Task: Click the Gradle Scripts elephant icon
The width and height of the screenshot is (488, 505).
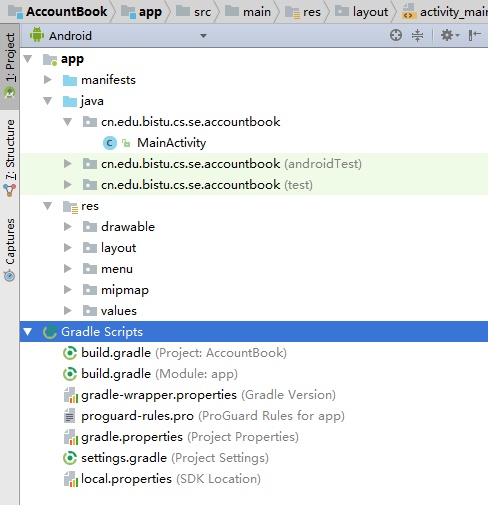Action: coord(50,332)
